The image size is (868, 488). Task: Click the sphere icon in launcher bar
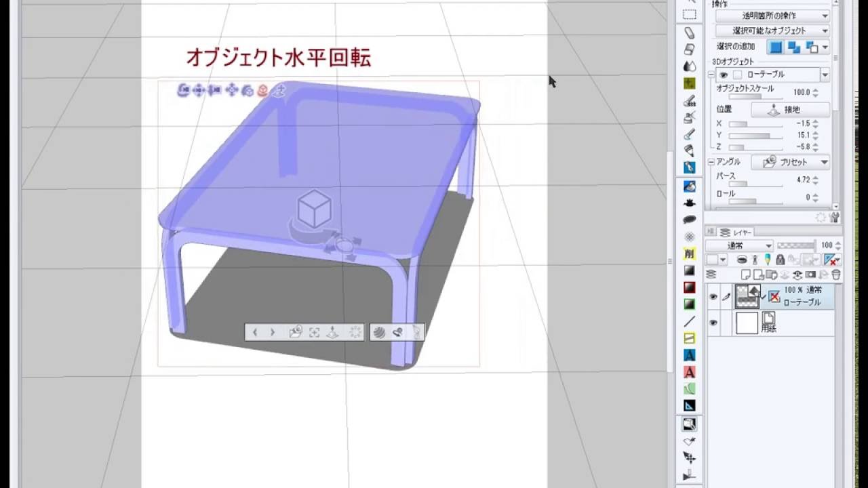(379, 332)
